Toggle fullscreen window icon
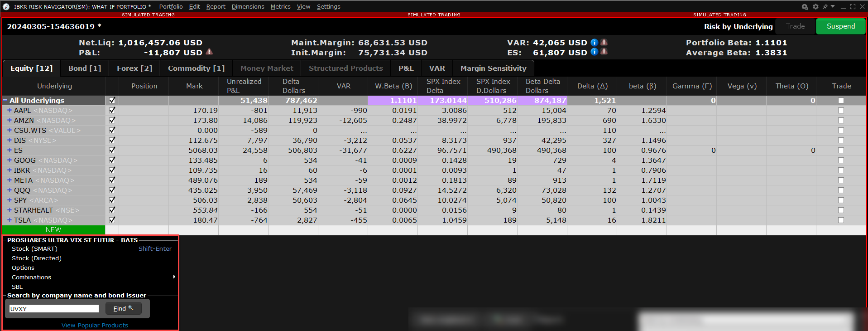The image size is (868, 331). pyautogui.click(x=853, y=7)
